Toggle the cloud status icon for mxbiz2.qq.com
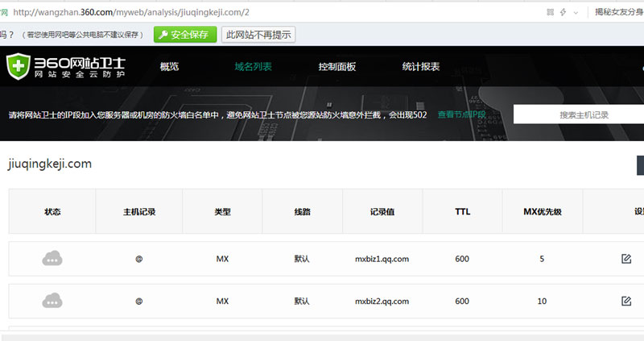Viewport: 644px width, 341px height. point(52,301)
